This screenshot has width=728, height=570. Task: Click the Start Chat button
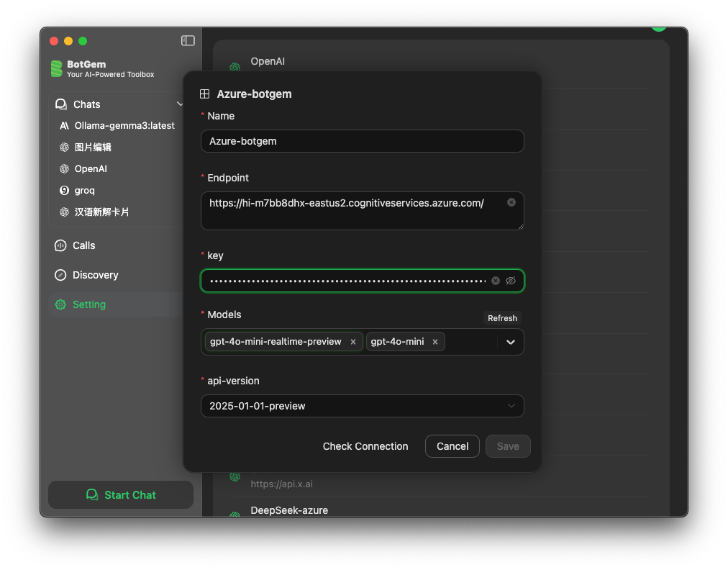(121, 494)
